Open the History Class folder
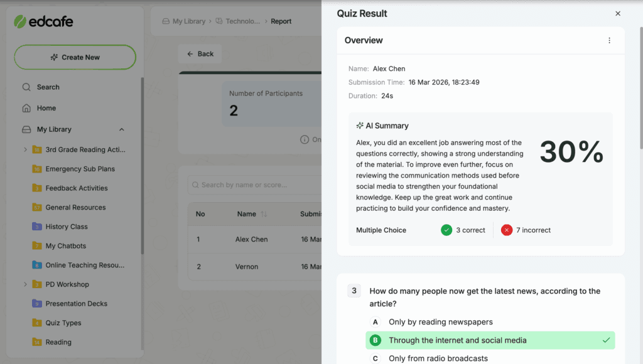The width and height of the screenshot is (643, 364). pyautogui.click(x=67, y=227)
